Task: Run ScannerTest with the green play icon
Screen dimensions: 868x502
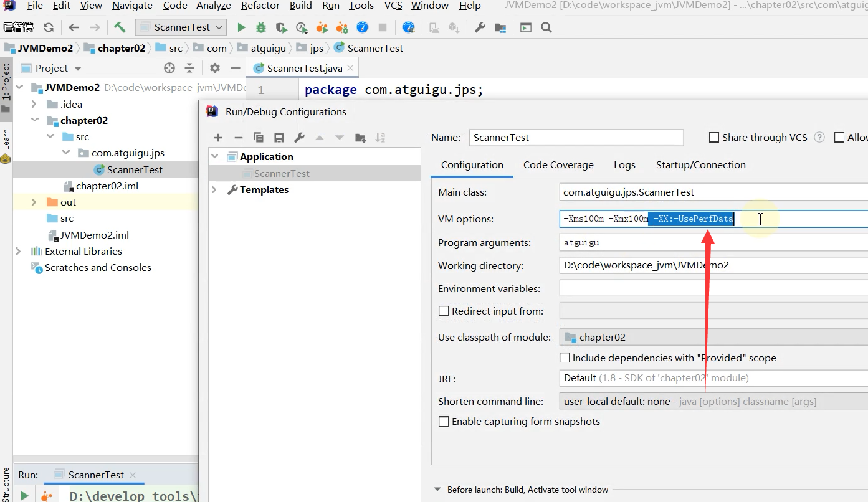Action: coord(241,27)
